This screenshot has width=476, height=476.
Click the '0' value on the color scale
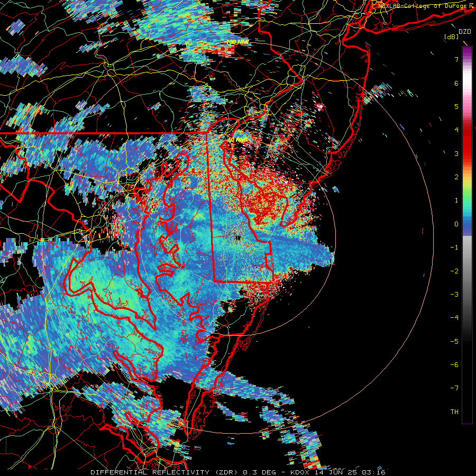point(456,224)
